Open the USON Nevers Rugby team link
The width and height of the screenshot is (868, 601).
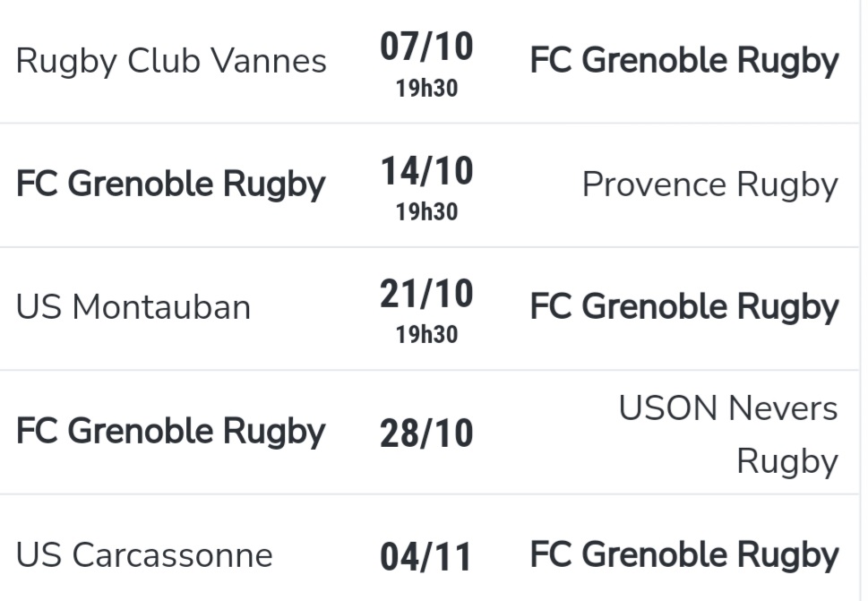point(728,434)
